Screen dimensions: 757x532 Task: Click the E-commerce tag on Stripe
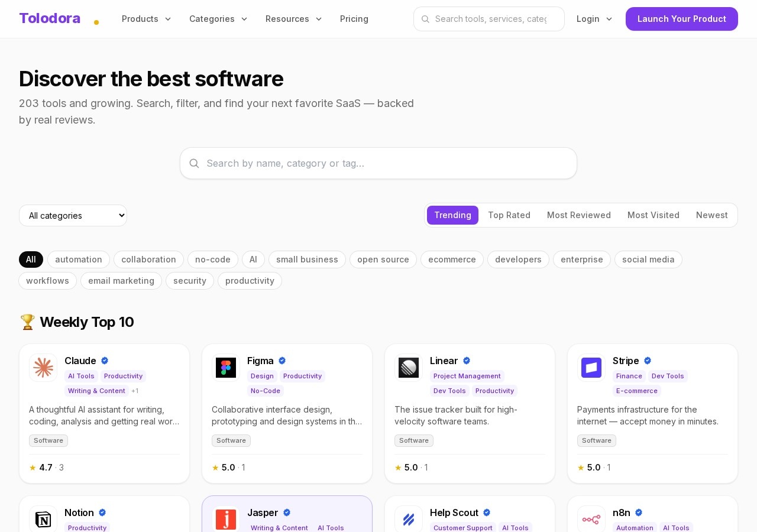[637, 391]
